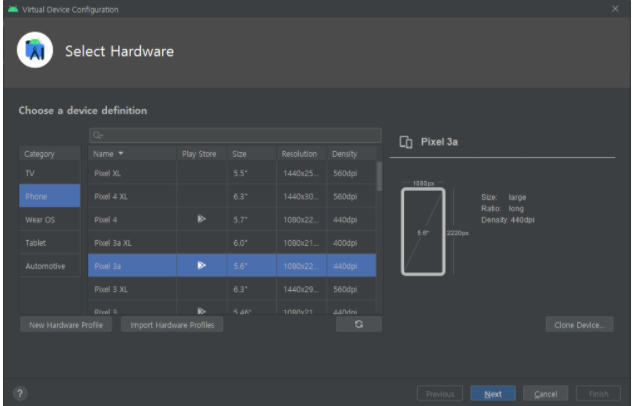Screen dimensions: 633x406
Task: Click the Resolution column header
Action: 301,154
